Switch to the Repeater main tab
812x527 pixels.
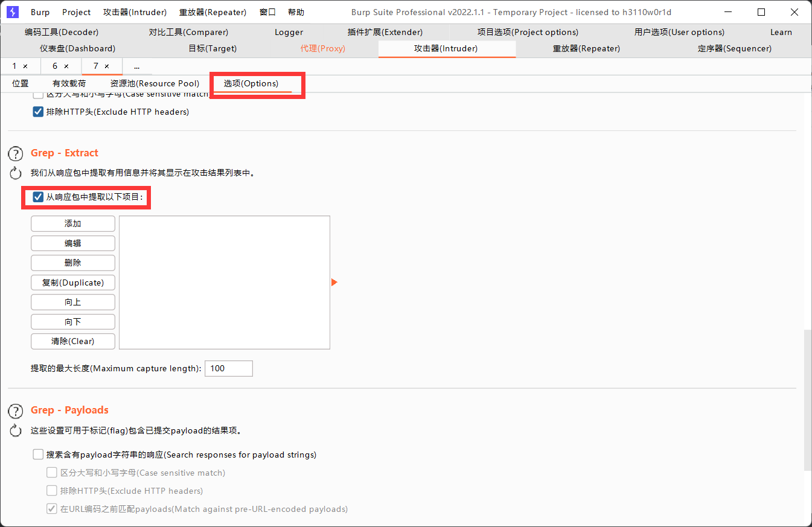click(x=586, y=49)
